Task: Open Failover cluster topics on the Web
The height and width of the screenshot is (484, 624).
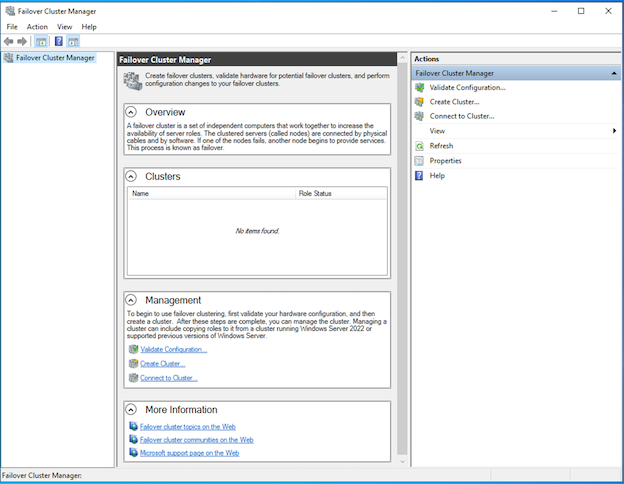Action: pyautogui.click(x=188, y=427)
